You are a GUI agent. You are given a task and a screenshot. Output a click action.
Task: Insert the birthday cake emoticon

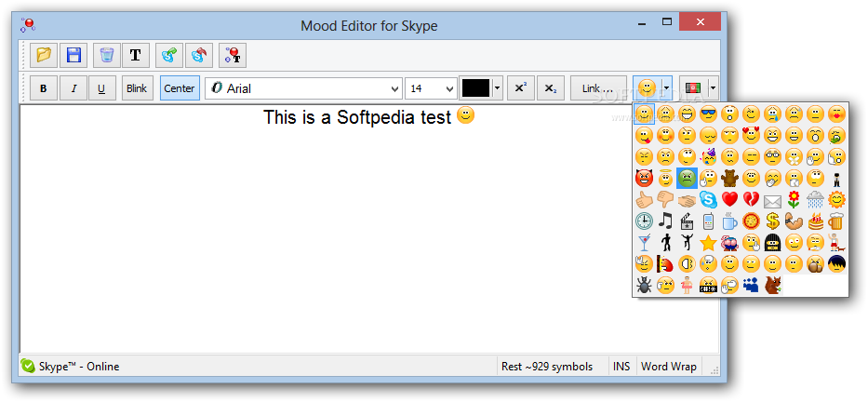point(815,221)
